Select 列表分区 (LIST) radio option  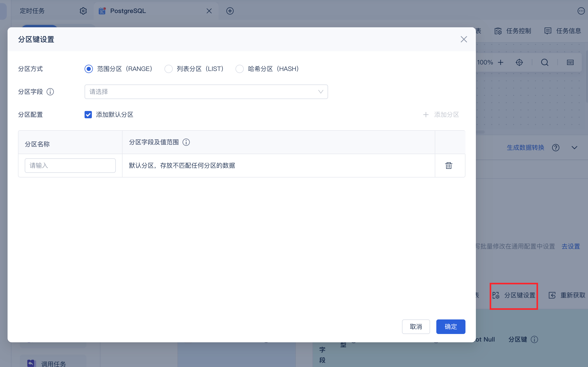pos(169,69)
